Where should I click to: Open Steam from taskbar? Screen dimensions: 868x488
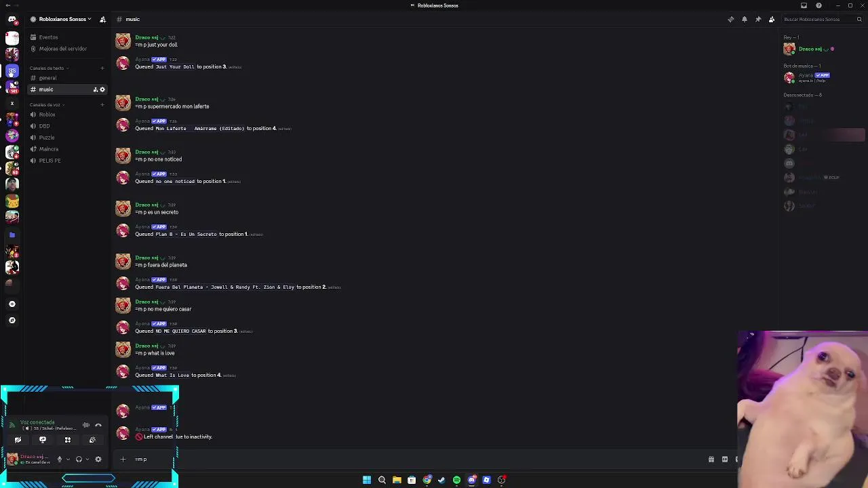click(441, 480)
